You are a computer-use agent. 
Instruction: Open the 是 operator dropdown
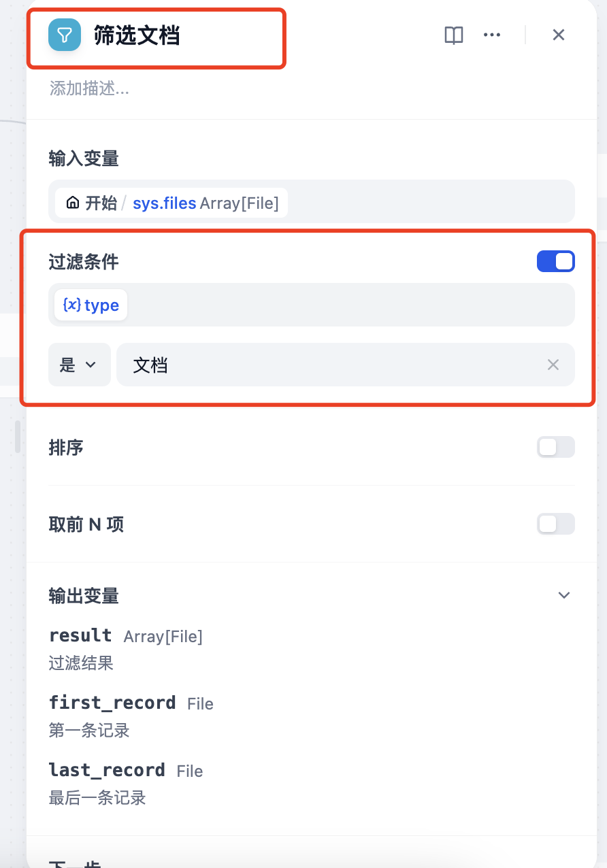[x=79, y=365]
